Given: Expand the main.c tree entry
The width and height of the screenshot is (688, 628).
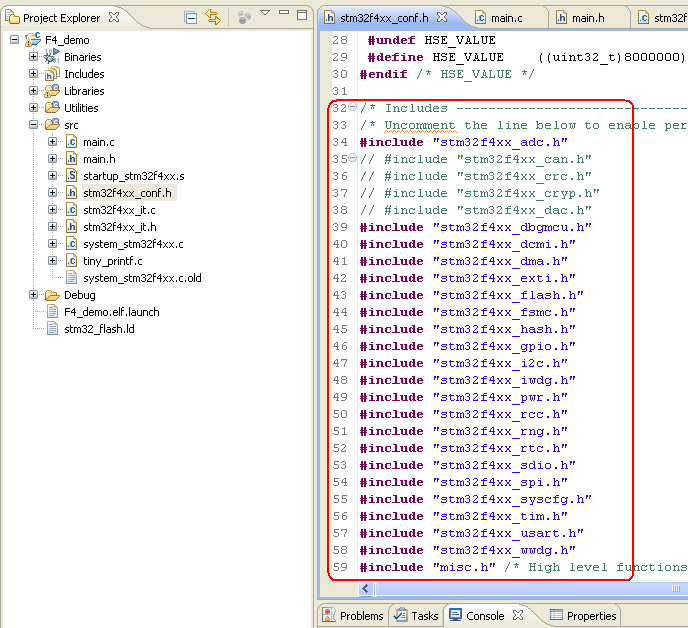Looking at the screenshot, I should coord(52,142).
